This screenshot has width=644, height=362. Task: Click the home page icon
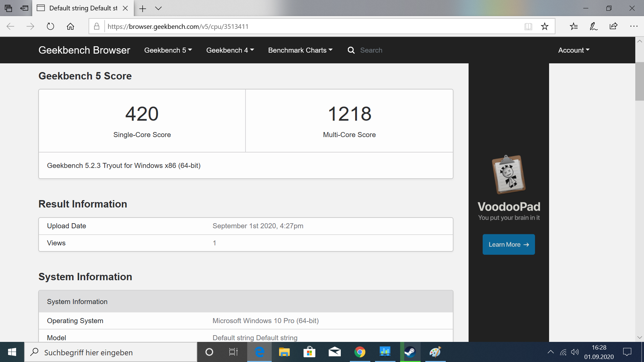70,26
